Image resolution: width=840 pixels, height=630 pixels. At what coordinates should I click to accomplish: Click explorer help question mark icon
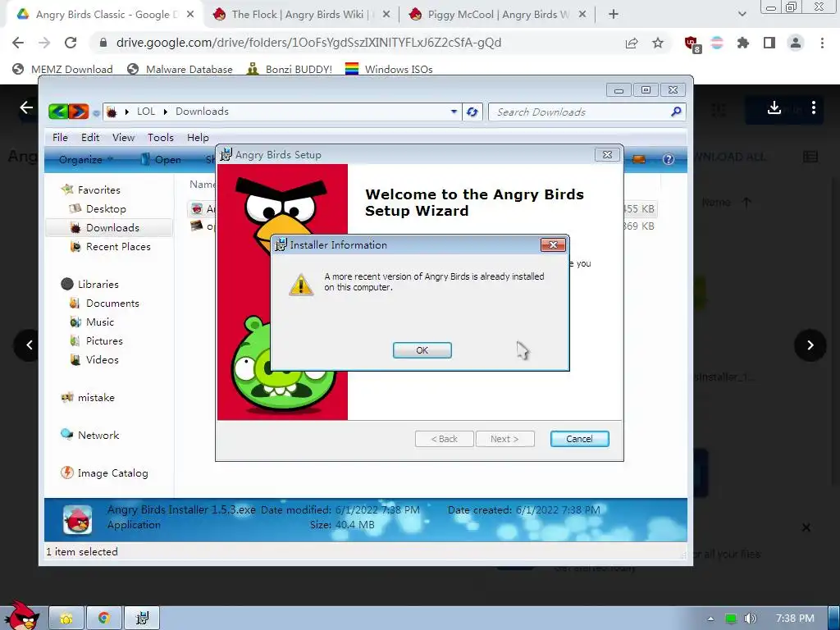(668, 159)
